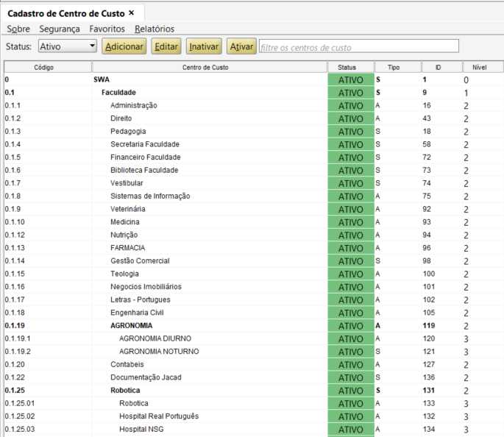Select the Hospital Real Português row

click(254, 416)
